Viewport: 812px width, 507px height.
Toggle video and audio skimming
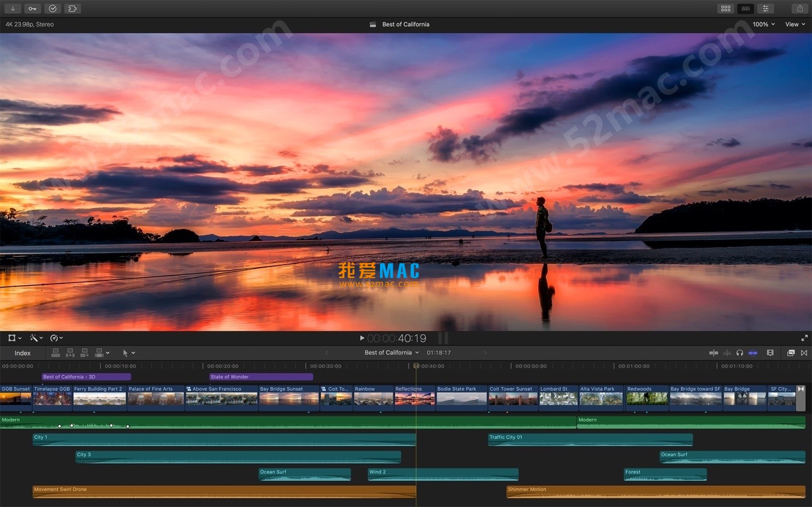coord(714,353)
